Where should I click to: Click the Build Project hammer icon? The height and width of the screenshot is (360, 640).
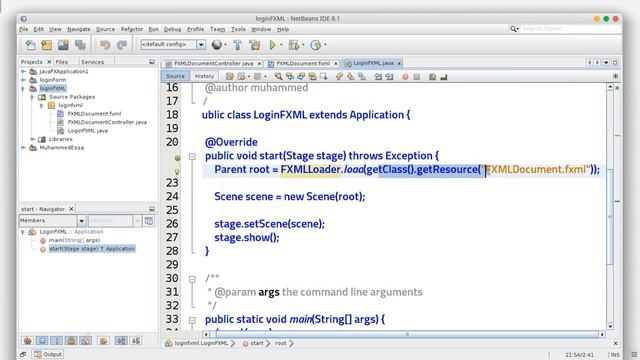click(x=238, y=45)
